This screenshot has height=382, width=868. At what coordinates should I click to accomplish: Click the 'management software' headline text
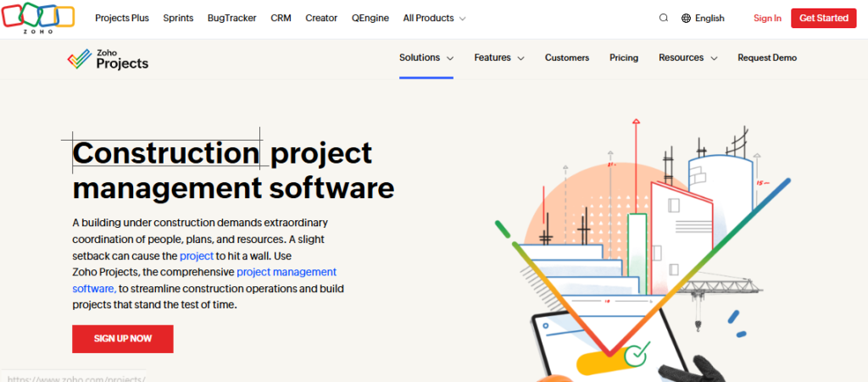[233, 188]
